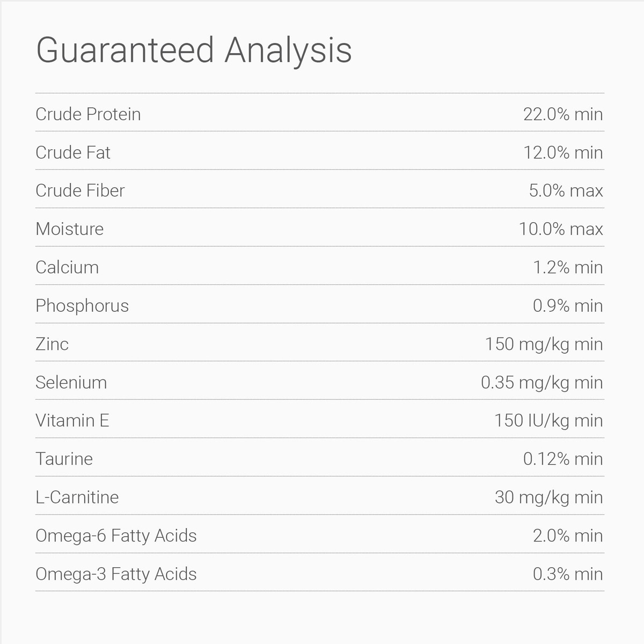Click the 5.0% max fiber value
Viewport: 644px width, 644px height.
[x=566, y=191]
